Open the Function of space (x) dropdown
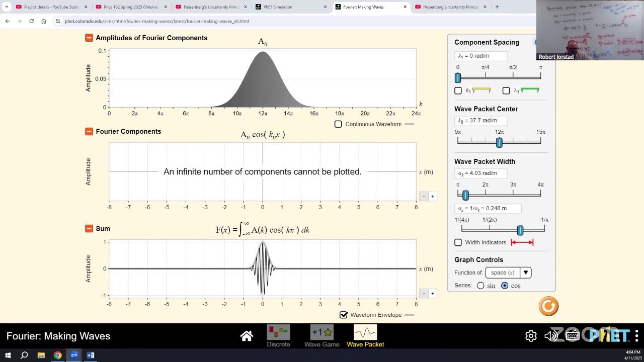644x362 pixels. 508,273
